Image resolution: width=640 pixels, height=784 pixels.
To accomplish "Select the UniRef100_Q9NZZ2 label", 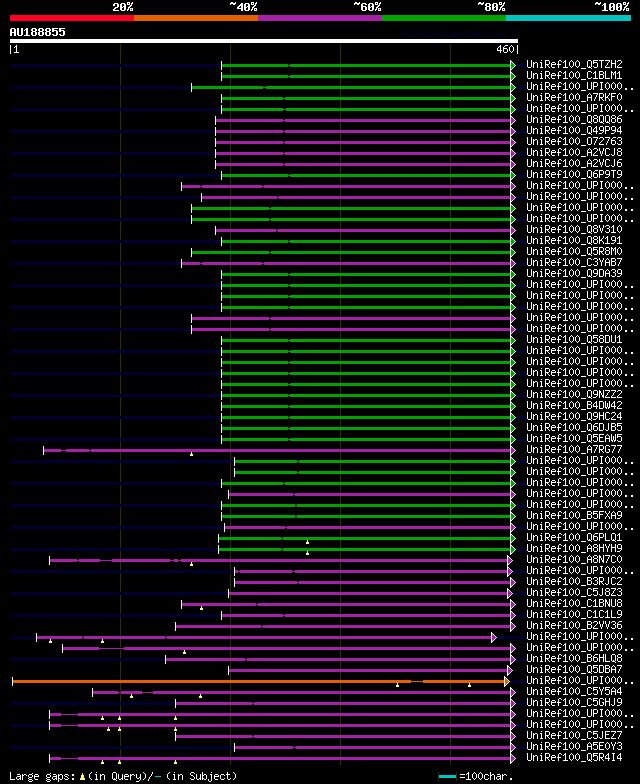I will pyautogui.click(x=574, y=394).
